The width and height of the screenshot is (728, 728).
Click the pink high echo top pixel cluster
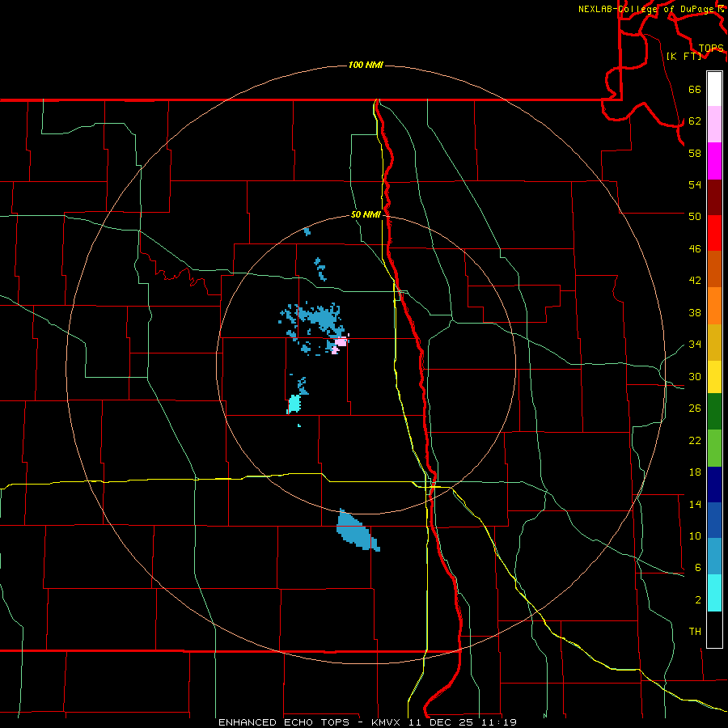[341, 344]
